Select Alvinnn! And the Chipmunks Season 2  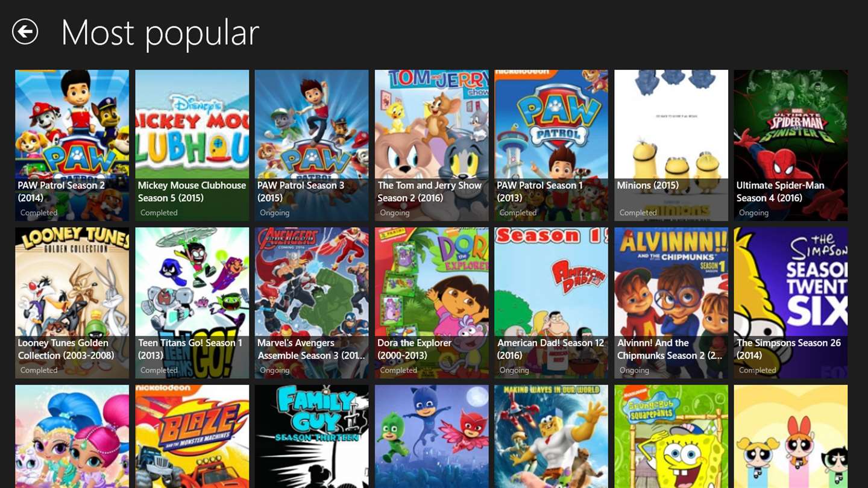pyautogui.click(x=671, y=303)
